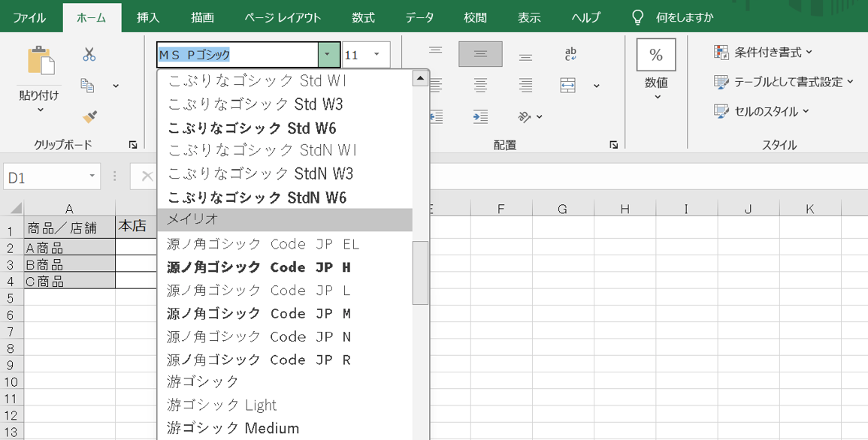Click the Wrap Text icon
868x440 pixels.
570,54
